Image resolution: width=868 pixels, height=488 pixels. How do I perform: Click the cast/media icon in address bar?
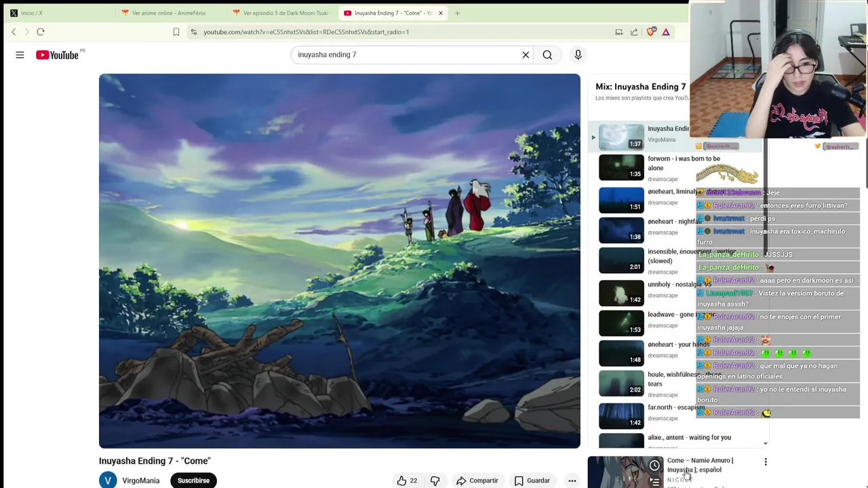[x=618, y=32]
